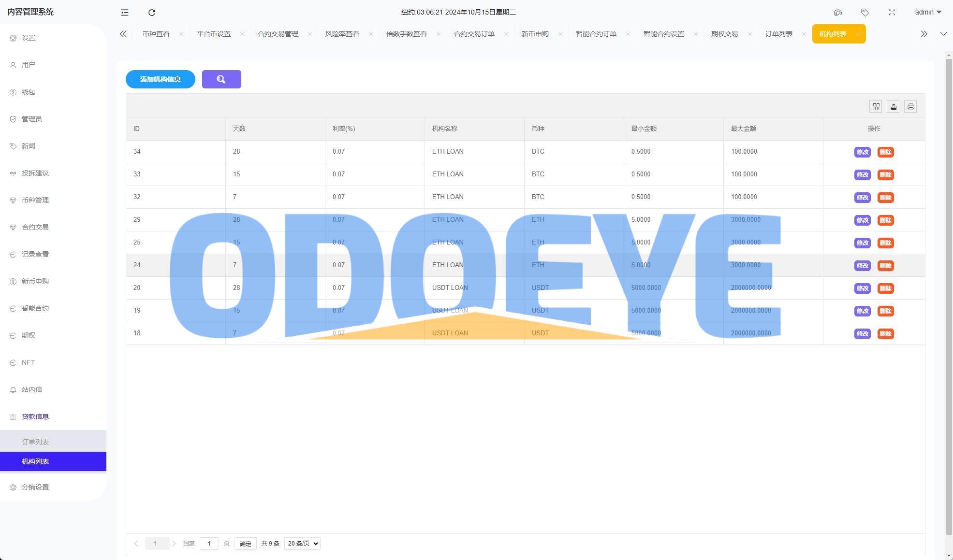
Task: Open 站内信 sidebar menu
Action: click(x=53, y=389)
